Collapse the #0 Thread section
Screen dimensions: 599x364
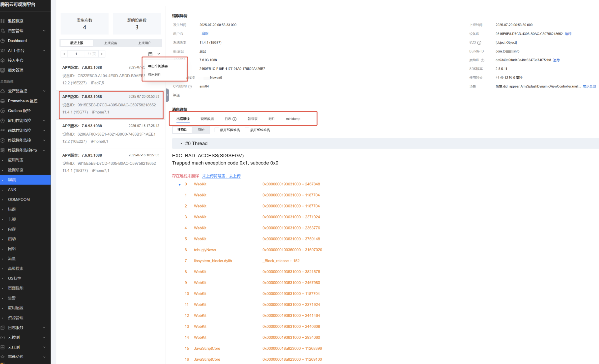[x=181, y=144]
